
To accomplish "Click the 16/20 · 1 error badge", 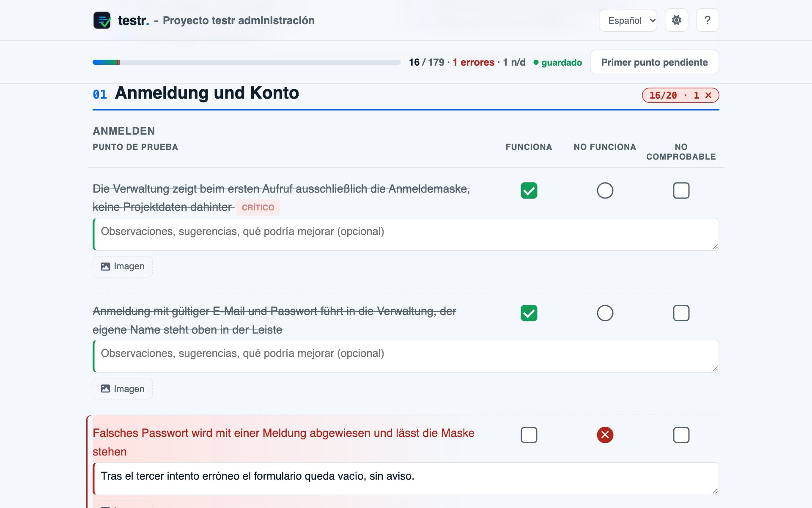I will (x=680, y=95).
